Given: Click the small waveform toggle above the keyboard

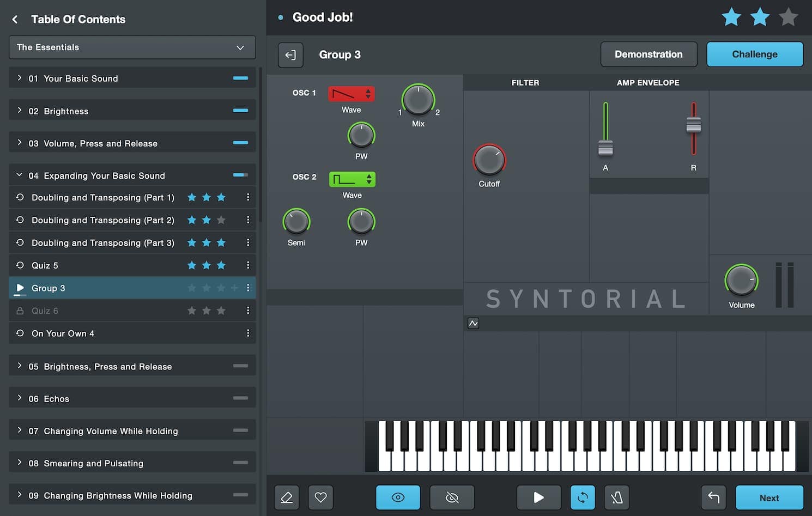Looking at the screenshot, I should [x=473, y=323].
